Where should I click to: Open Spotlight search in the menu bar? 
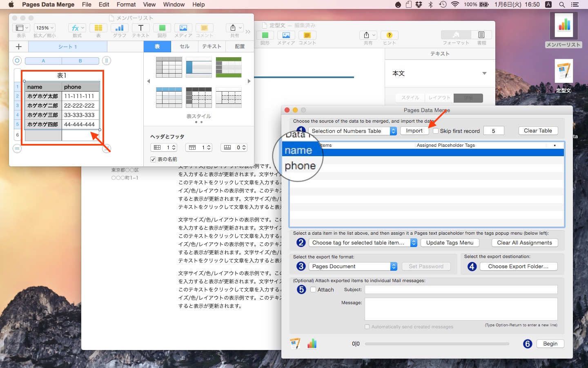[562, 4]
